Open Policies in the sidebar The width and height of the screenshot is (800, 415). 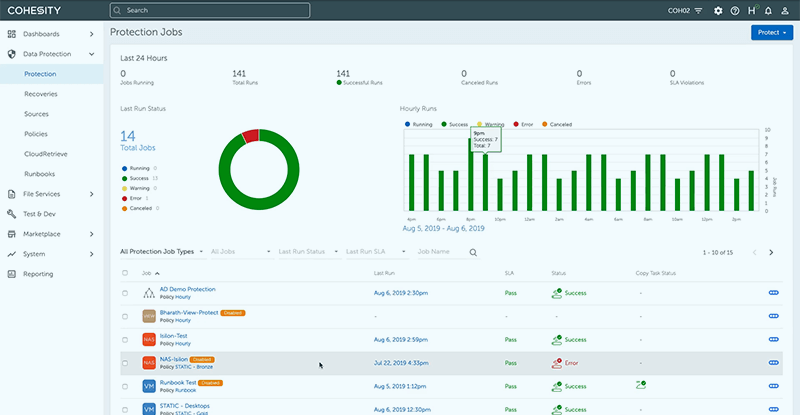point(36,134)
